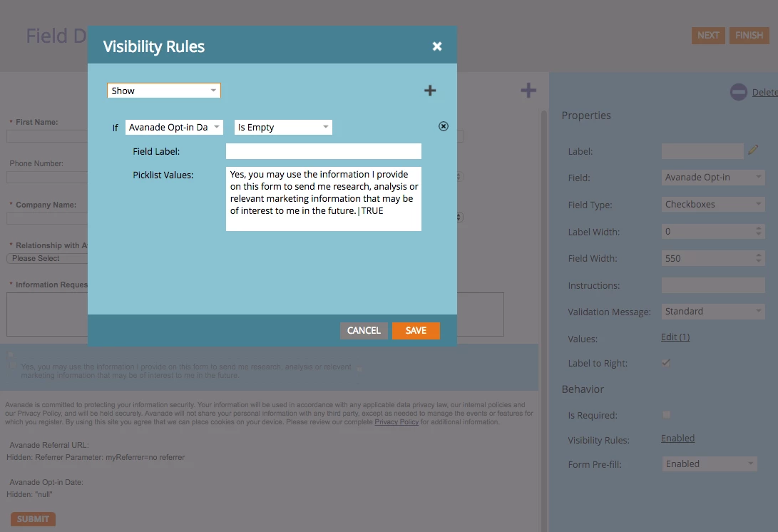The image size is (778, 532).
Task: Click the Delete minus circle icon
Action: (x=738, y=92)
